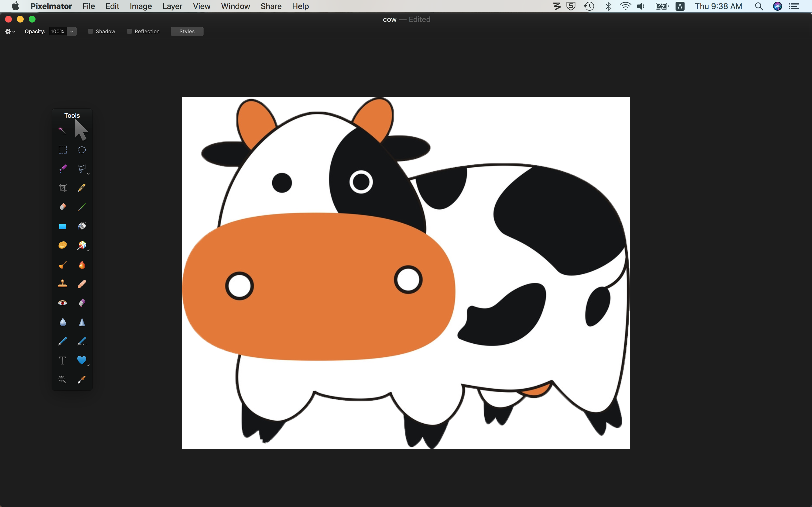Enable the Shadow checkbox
812x507 pixels.
(90, 32)
